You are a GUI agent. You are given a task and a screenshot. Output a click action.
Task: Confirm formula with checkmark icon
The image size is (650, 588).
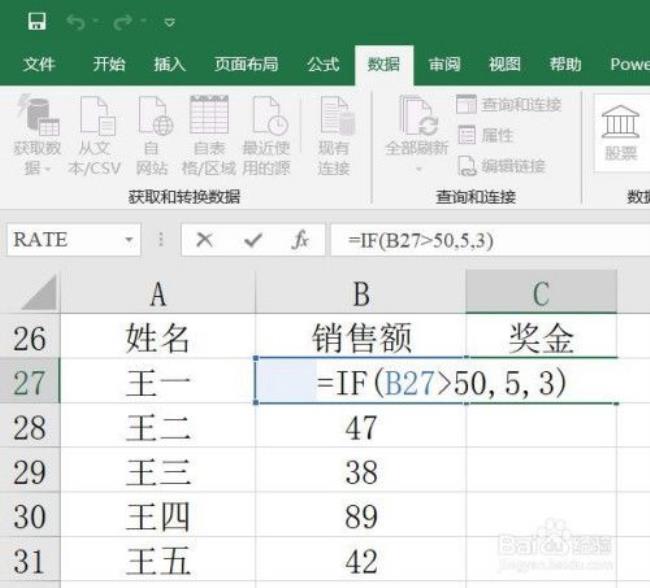pyautogui.click(x=253, y=240)
